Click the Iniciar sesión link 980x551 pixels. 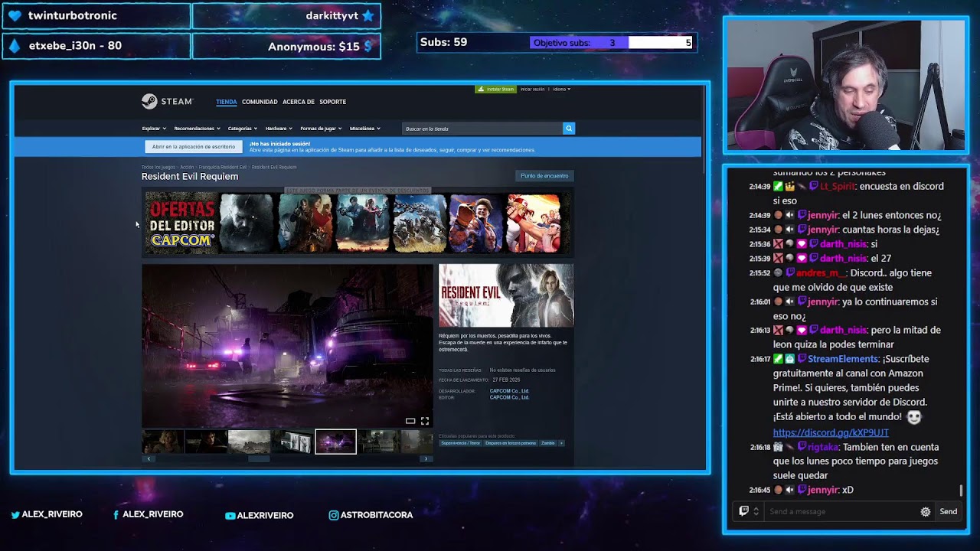(533, 89)
